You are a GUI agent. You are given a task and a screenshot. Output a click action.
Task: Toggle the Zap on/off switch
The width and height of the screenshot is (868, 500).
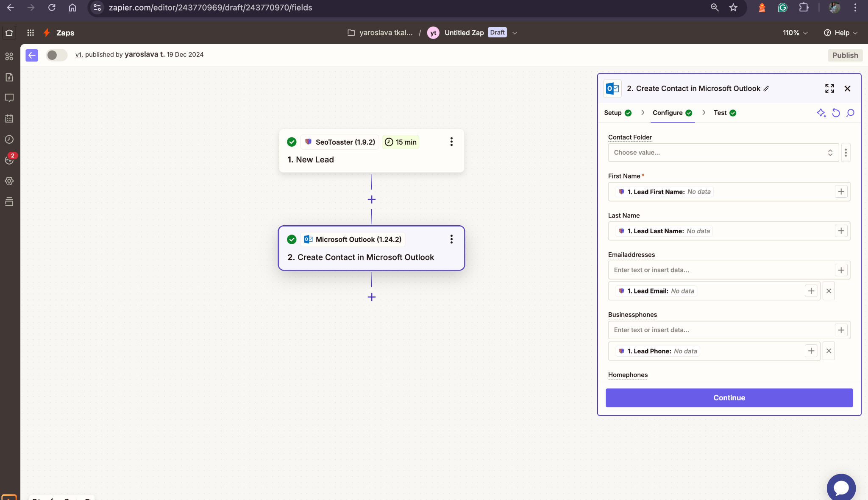click(x=56, y=55)
